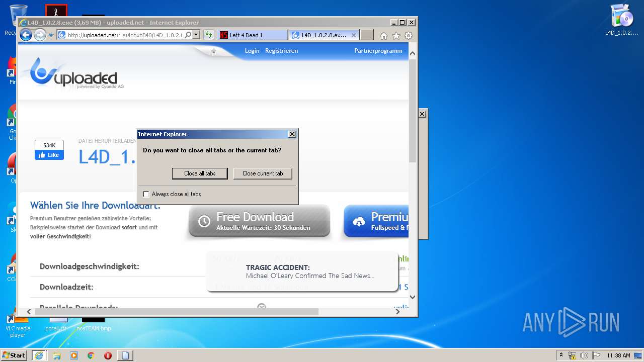The image size is (644, 362).
Task: Select the nosTEAM.bmp desktop file
Action: (x=94, y=324)
